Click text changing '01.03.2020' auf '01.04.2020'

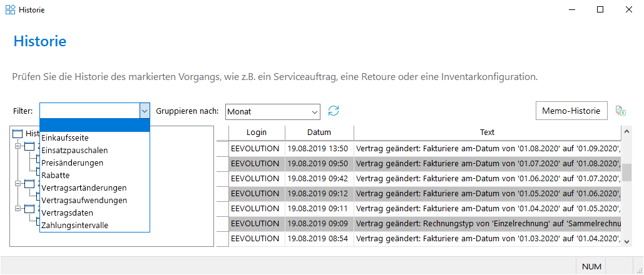tap(488, 239)
